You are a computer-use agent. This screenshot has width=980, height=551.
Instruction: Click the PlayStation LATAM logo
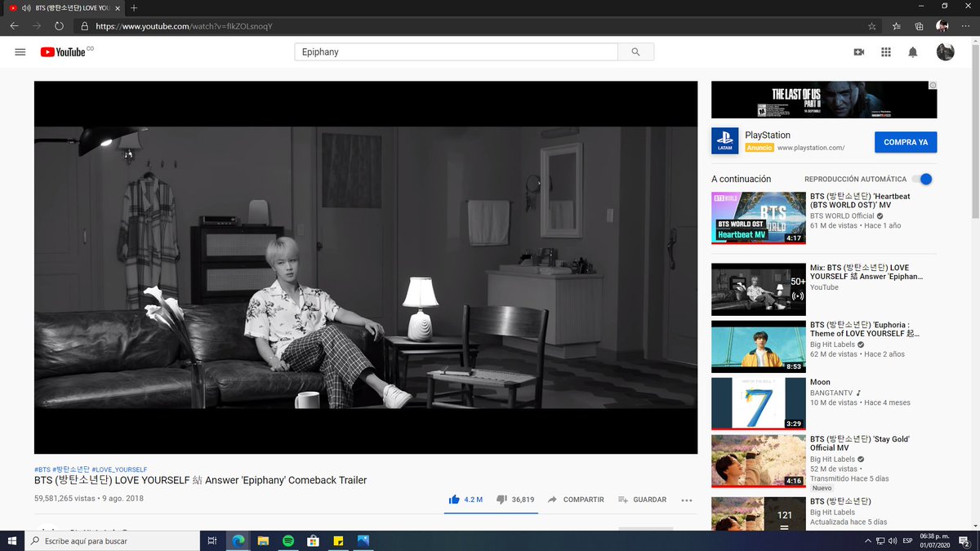click(x=725, y=140)
